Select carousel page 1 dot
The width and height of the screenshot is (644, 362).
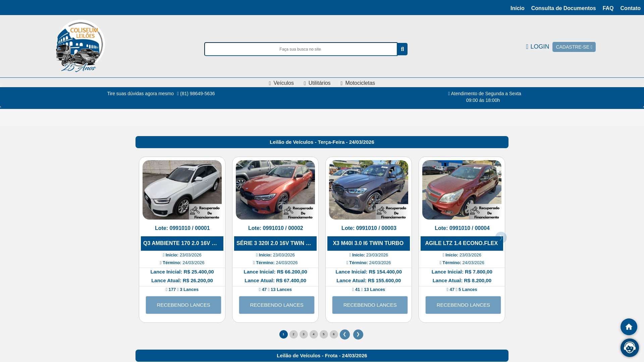[283, 335]
